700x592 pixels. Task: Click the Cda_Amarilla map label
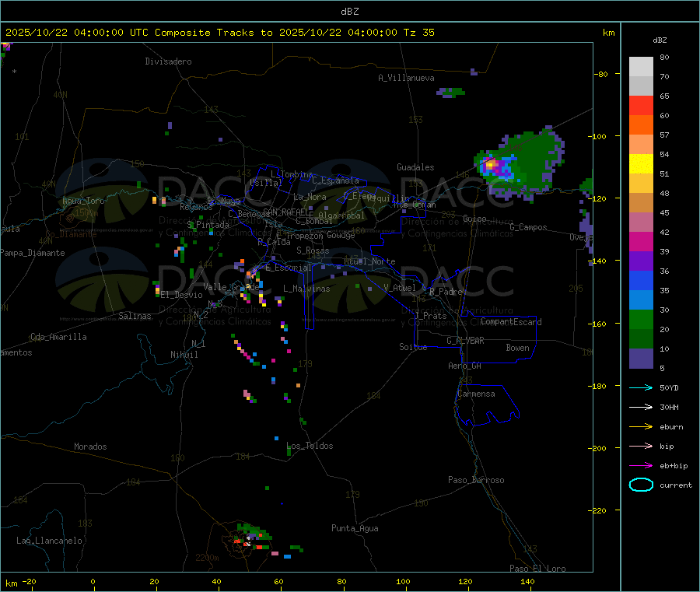(58, 337)
